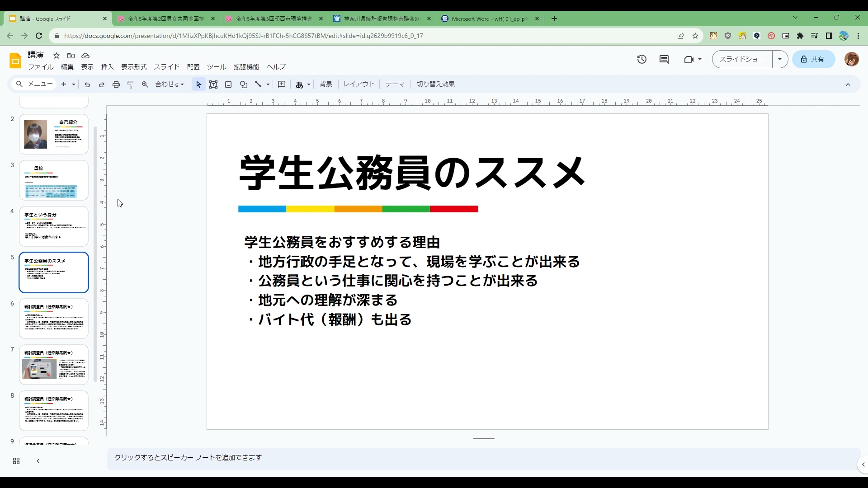Open the version history clock icon
Screen dimensions: 868x488
[x=642, y=59]
